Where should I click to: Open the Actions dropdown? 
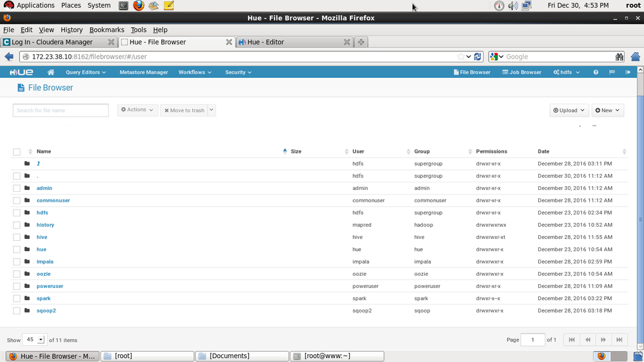pos(137,110)
